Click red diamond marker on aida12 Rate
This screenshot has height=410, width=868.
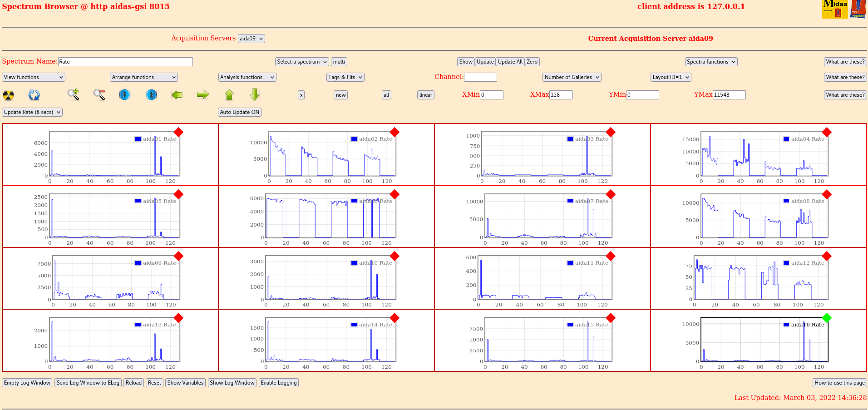coord(827,256)
